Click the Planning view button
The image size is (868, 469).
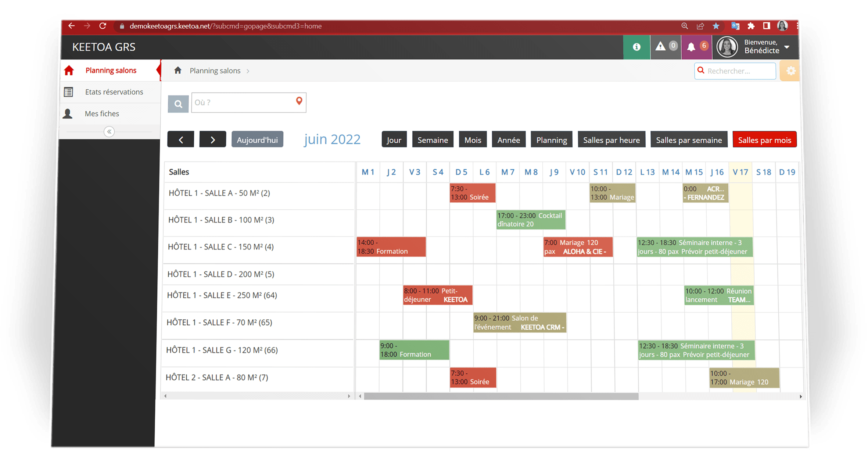551,140
